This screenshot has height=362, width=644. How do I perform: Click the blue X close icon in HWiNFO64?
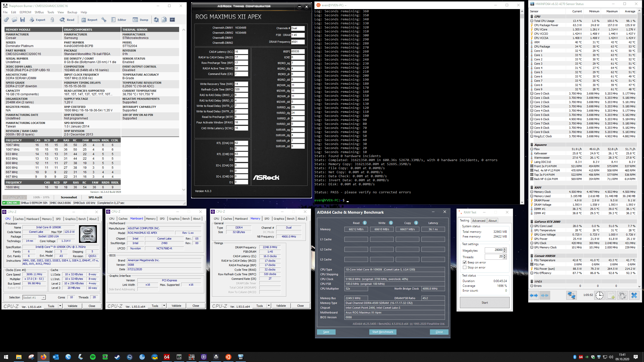click(x=634, y=295)
